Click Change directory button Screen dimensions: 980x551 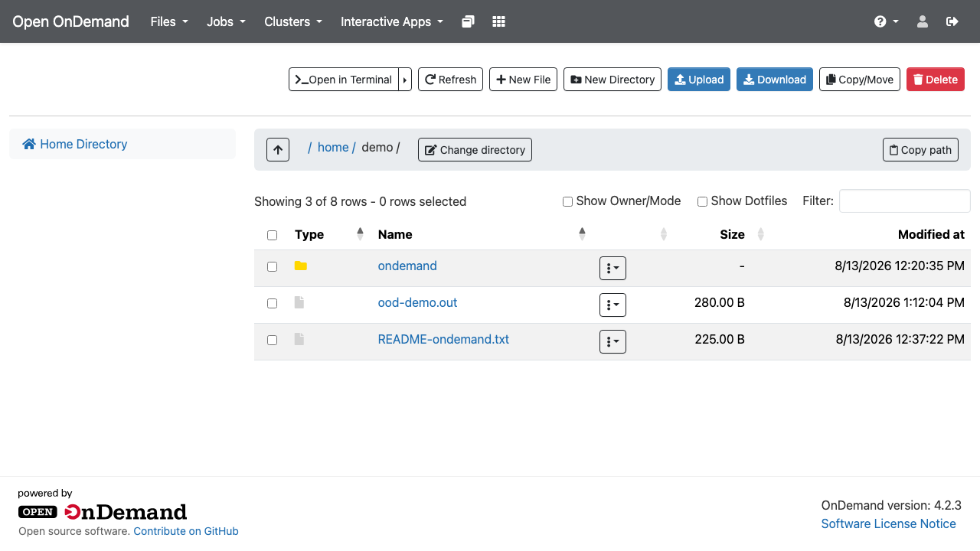(475, 150)
